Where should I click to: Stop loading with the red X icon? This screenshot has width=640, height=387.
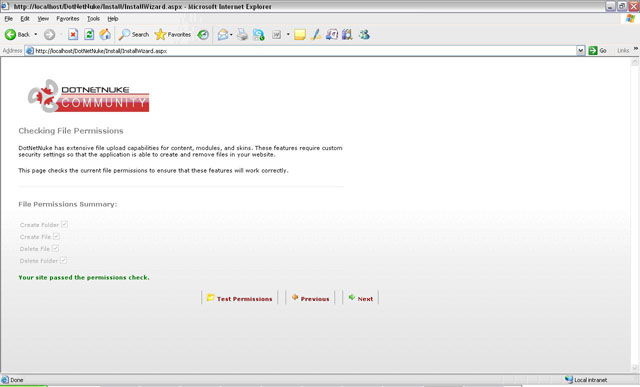pos(73,35)
